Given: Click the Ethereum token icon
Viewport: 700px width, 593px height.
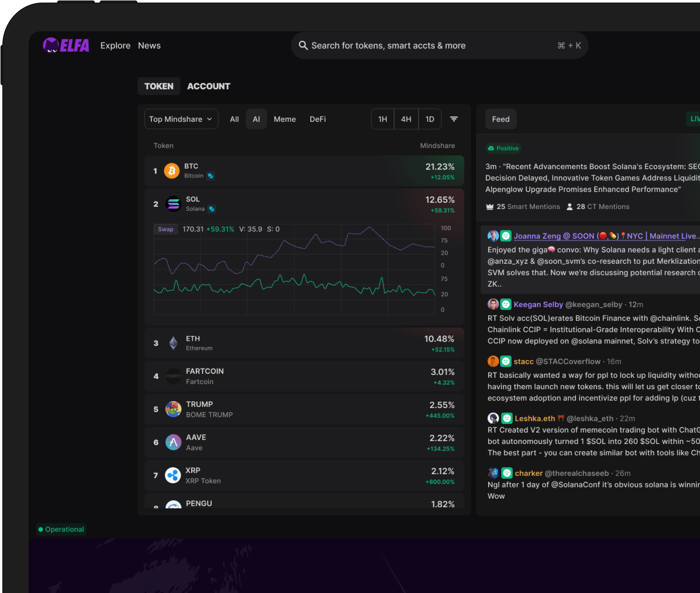Looking at the screenshot, I should click(173, 343).
